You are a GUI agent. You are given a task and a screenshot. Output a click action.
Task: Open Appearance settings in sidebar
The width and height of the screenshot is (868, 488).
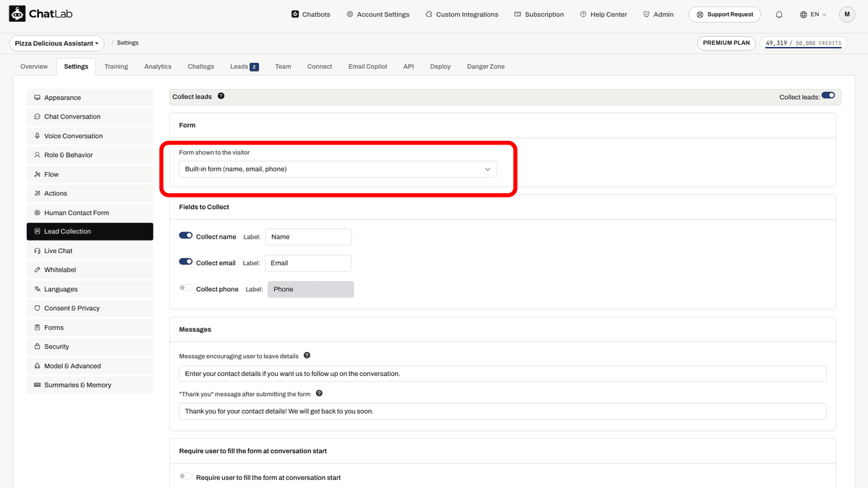90,98
